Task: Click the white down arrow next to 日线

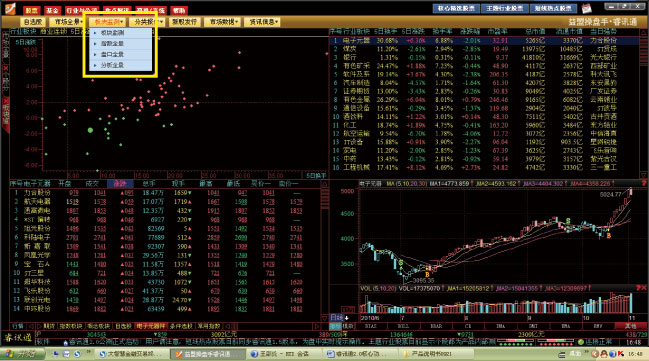Action: tap(346, 318)
